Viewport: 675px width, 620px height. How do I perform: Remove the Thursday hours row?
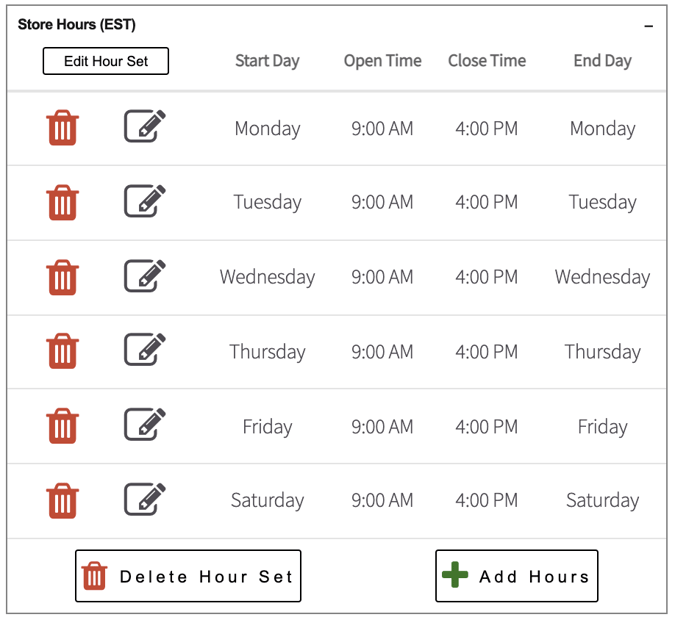point(62,352)
